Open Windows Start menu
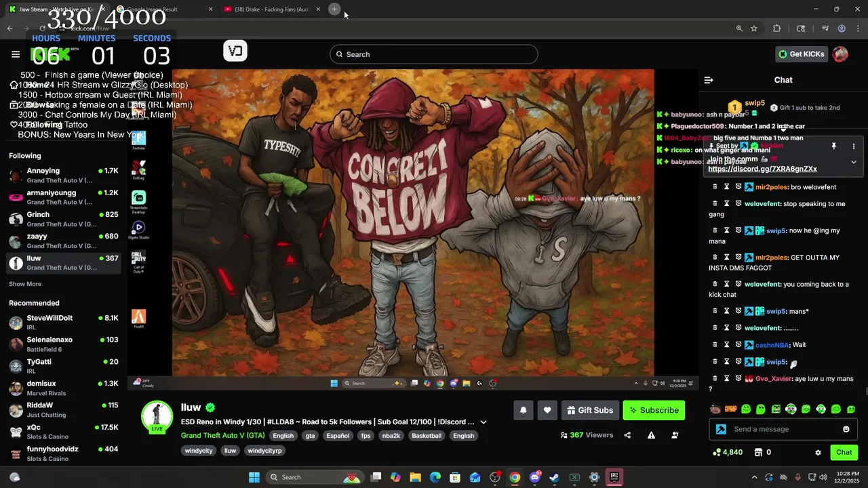 click(x=254, y=477)
